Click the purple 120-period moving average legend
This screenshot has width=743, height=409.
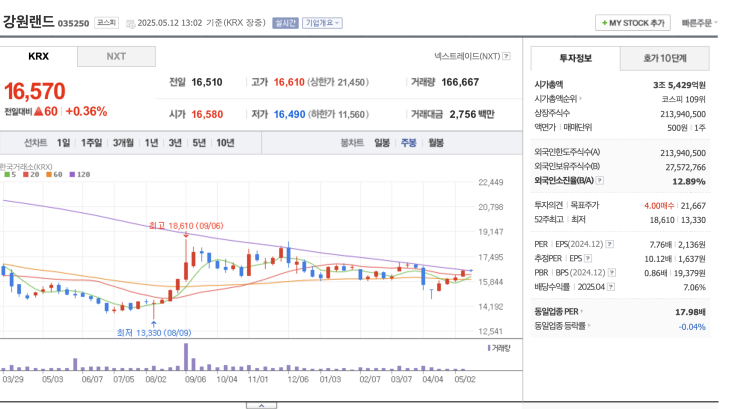click(80, 174)
